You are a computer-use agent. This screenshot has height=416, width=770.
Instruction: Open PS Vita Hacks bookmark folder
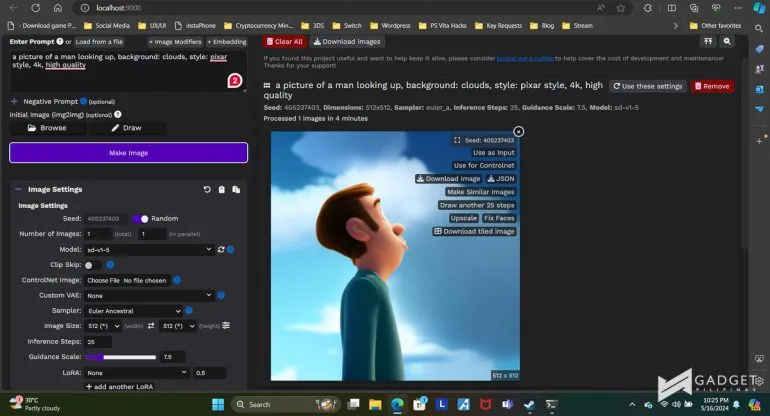(442, 26)
